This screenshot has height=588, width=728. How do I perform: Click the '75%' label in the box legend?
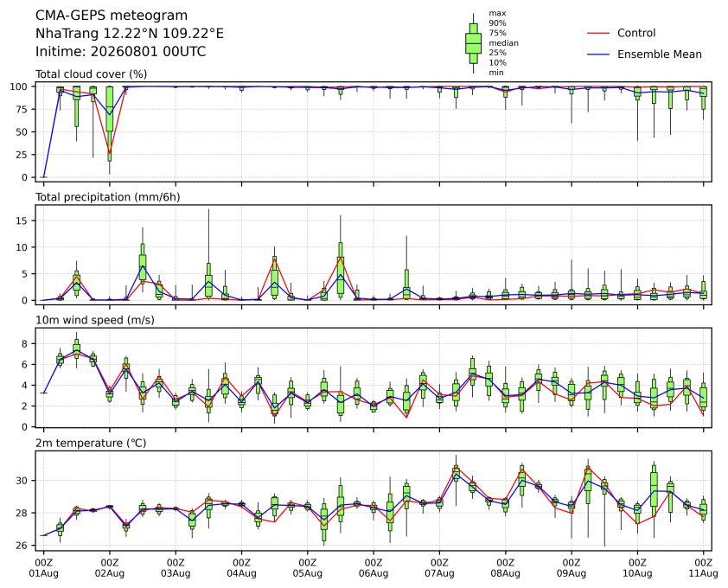[497, 33]
